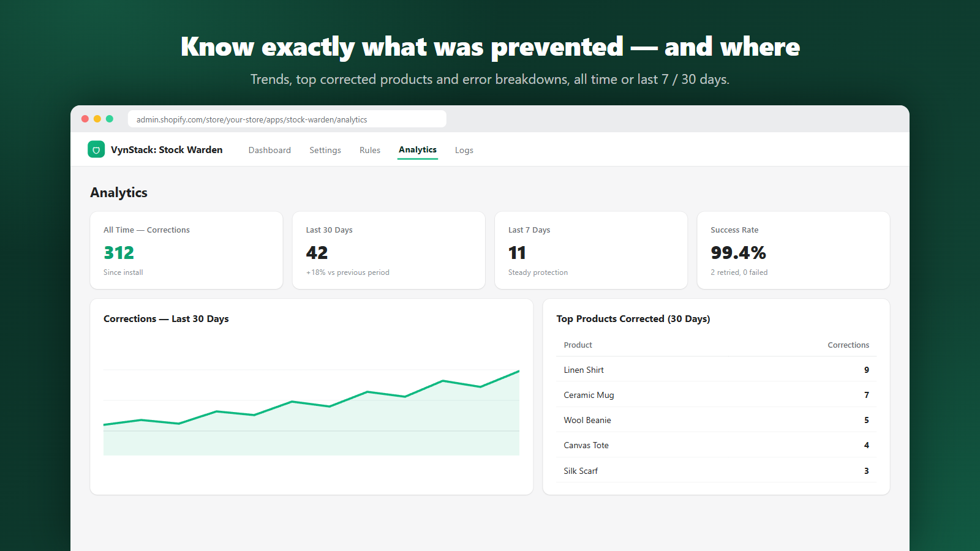The image size is (980, 551).
Task: Click the Ceramic Mug corrections count 7
Action: click(867, 395)
